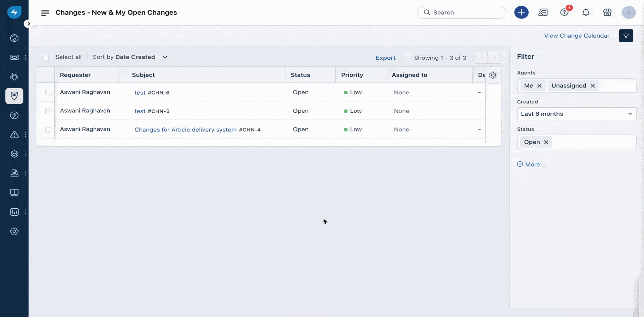This screenshot has height=317, width=644.
Task: Open the help icon with notification badge
Action: (x=565, y=12)
